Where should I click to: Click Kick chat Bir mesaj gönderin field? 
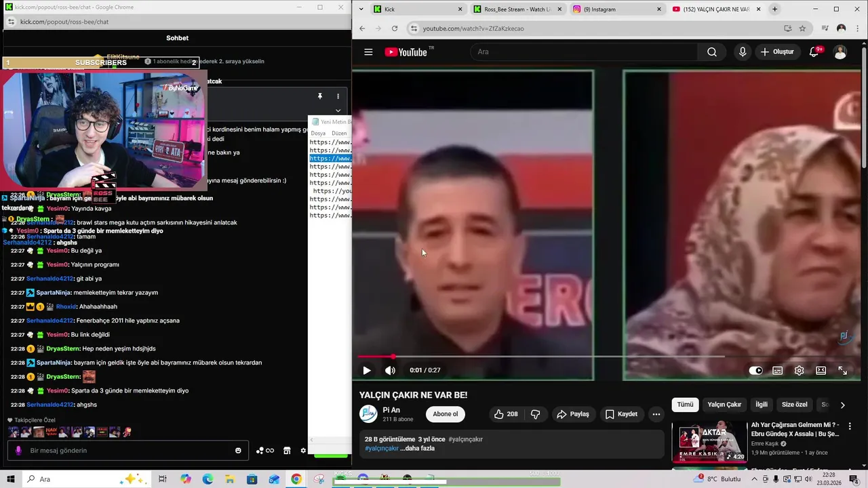click(129, 450)
